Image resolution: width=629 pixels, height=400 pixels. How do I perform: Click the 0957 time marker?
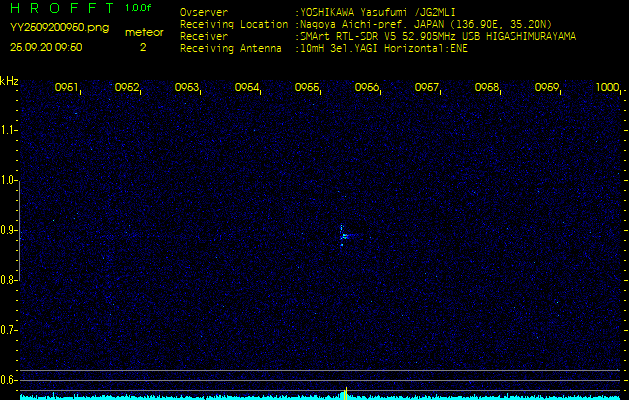tap(426, 87)
